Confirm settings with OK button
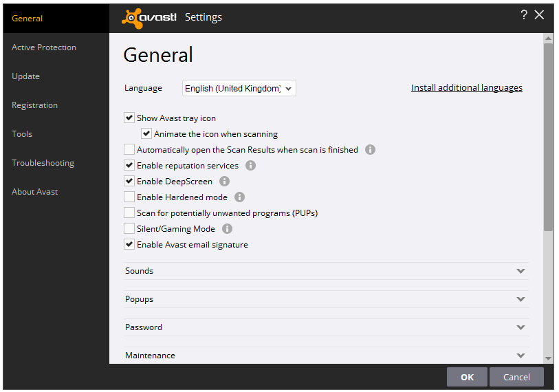This screenshot has width=559, height=392. tap(467, 377)
